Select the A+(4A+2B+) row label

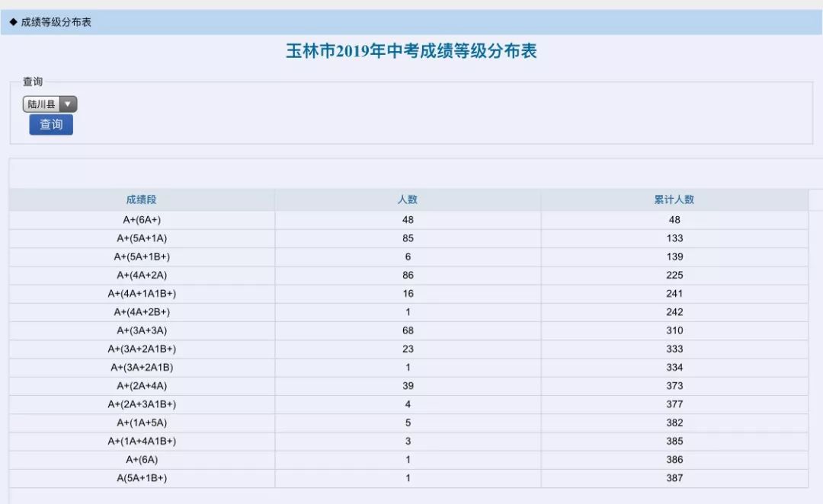(x=142, y=312)
